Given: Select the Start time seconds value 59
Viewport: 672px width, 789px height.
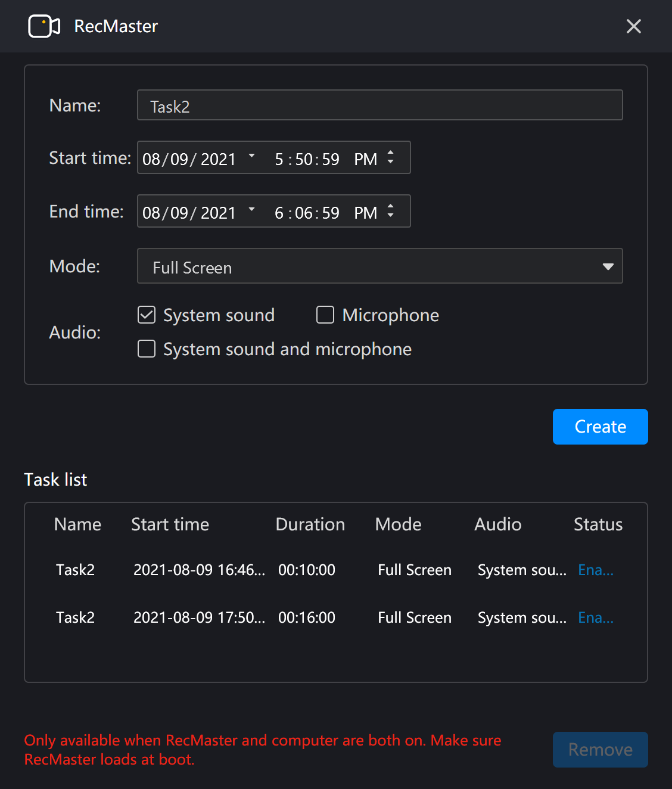Looking at the screenshot, I should click(x=331, y=159).
